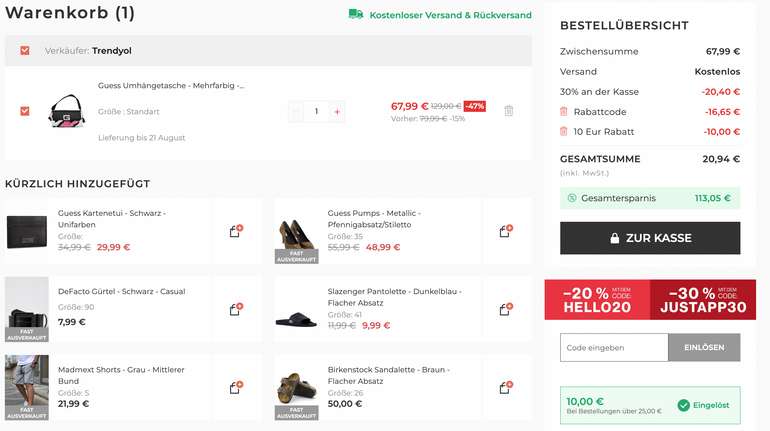Delete the Guess Umhängetasche from cart
Image resolution: width=770 pixels, height=431 pixels.
tap(508, 111)
